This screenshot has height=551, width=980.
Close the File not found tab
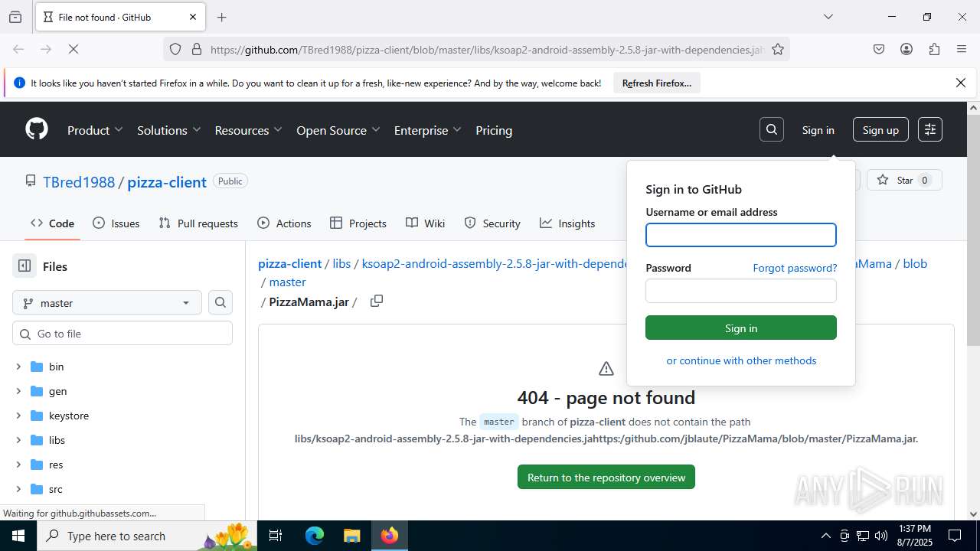pyautogui.click(x=193, y=17)
